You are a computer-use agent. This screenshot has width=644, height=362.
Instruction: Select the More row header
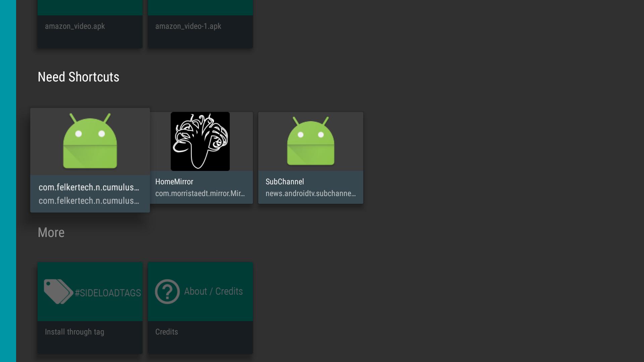point(51,233)
